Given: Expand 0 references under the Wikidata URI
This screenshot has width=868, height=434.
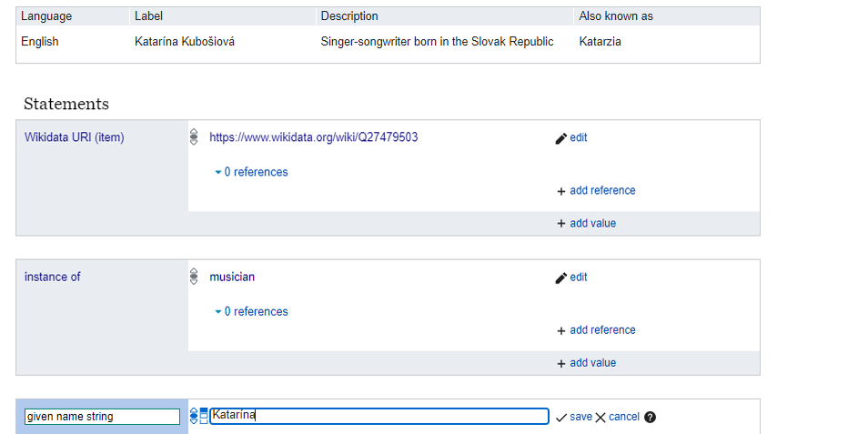Looking at the screenshot, I should (x=251, y=172).
